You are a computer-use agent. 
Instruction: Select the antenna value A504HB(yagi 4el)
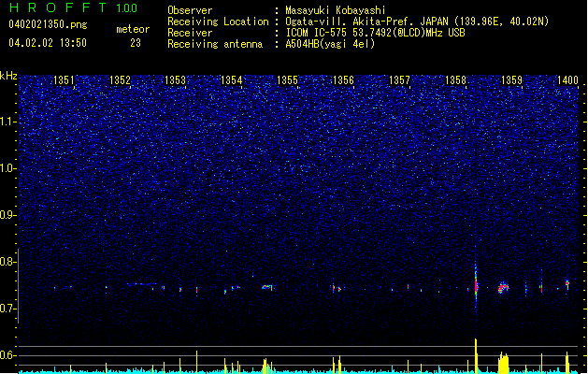tap(330, 44)
